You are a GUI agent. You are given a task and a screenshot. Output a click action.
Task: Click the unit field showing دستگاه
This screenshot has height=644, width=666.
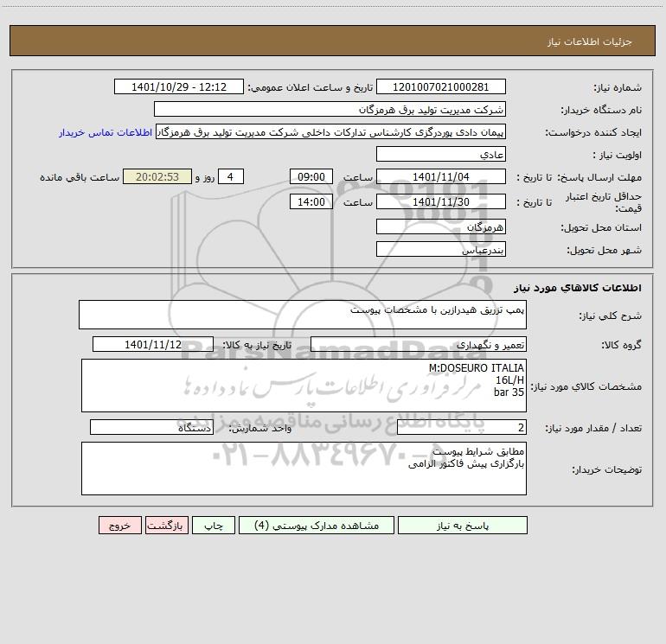click(151, 427)
